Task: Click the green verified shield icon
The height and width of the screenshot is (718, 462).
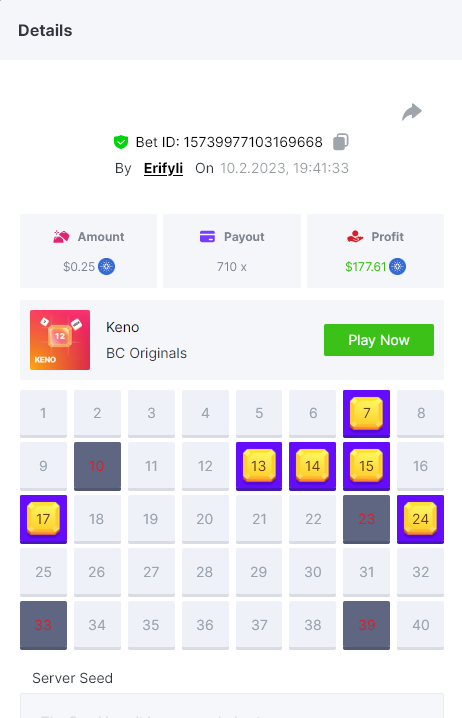Action: (121, 142)
